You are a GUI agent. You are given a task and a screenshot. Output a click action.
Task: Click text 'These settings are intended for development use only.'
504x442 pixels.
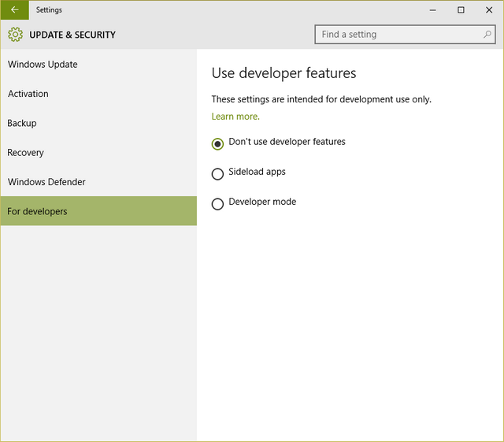click(321, 99)
